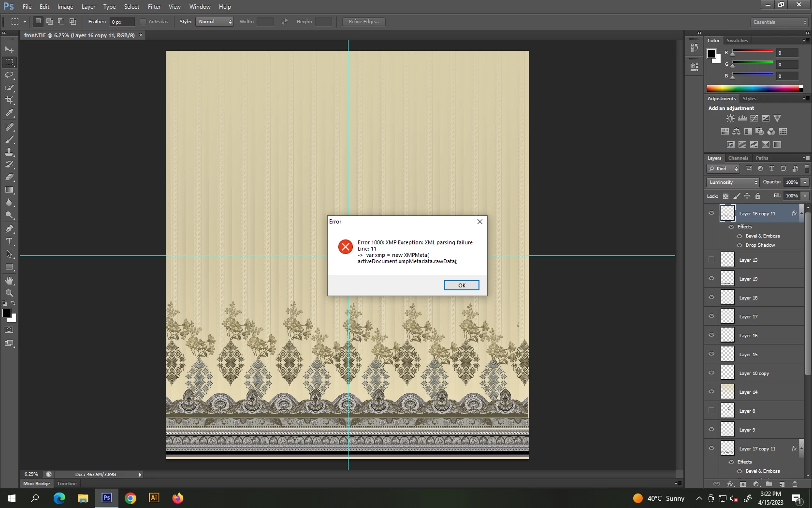Viewport: 812px width, 508px height.
Task: Click the Curves adjustment icon
Action: pos(754,118)
